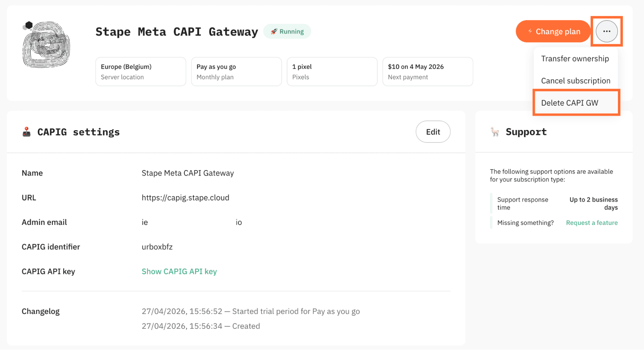Screen dimensions: 644x350
Task: Click the rocket icon in Running badge
Action: tap(274, 32)
